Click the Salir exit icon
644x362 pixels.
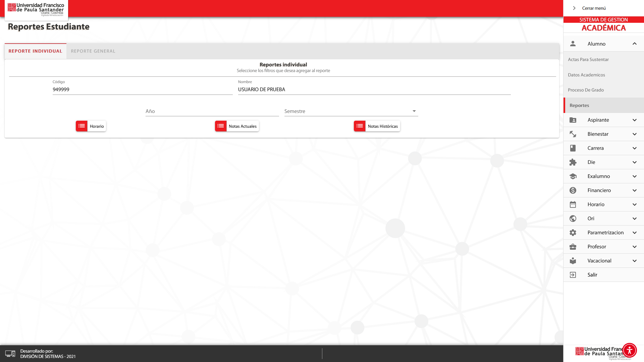pyautogui.click(x=573, y=275)
